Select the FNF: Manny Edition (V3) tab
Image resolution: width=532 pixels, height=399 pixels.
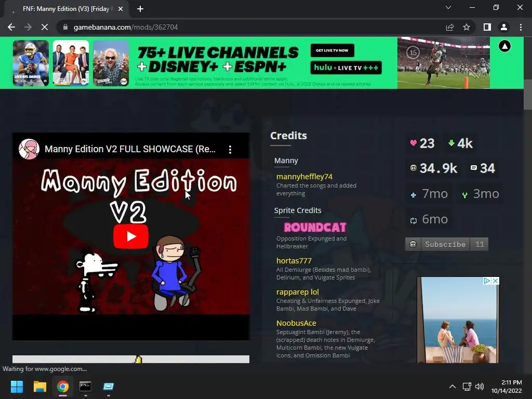pos(66,9)
